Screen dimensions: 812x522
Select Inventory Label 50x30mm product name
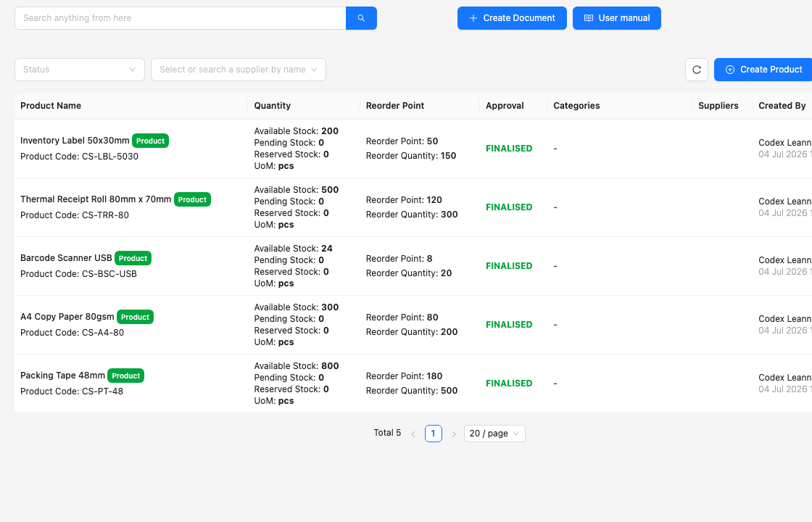75,141
